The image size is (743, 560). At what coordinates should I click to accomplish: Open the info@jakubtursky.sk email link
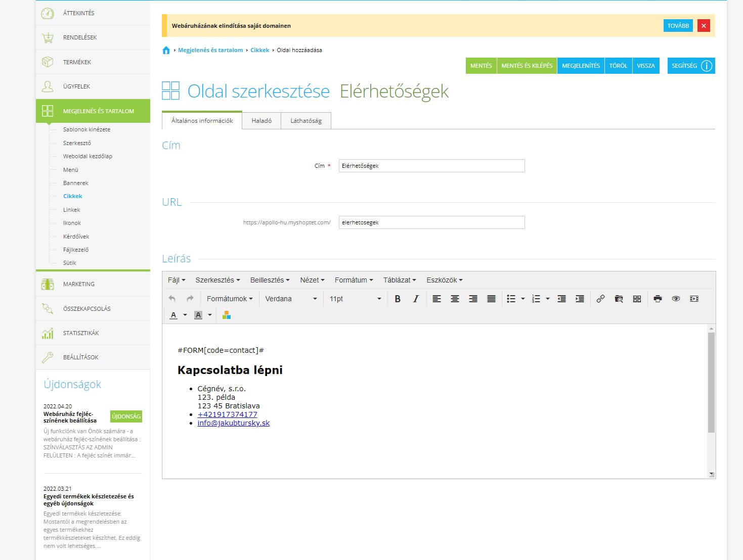click(234, 423)
